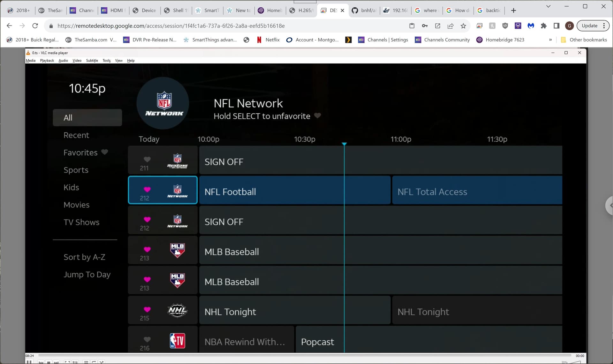Viewport: 613px width, 364px height.
Task: Open the Playback menu in VLC
Action: pos(47,61)
